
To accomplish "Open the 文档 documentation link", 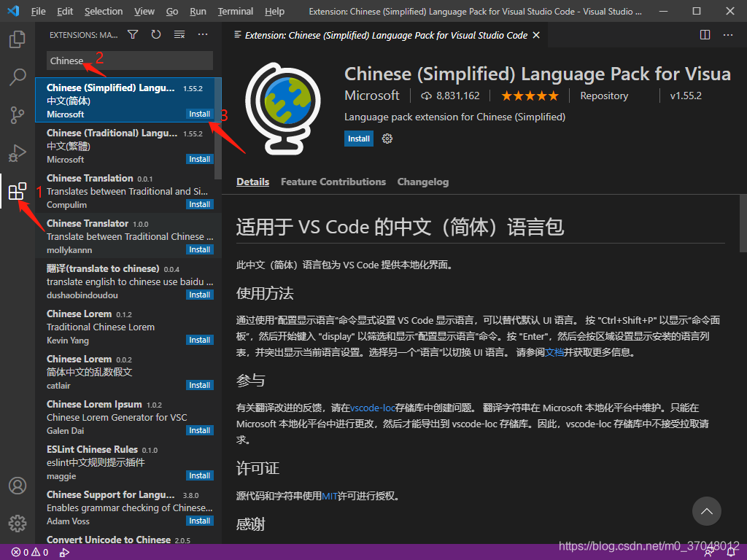I will [554, 352].
